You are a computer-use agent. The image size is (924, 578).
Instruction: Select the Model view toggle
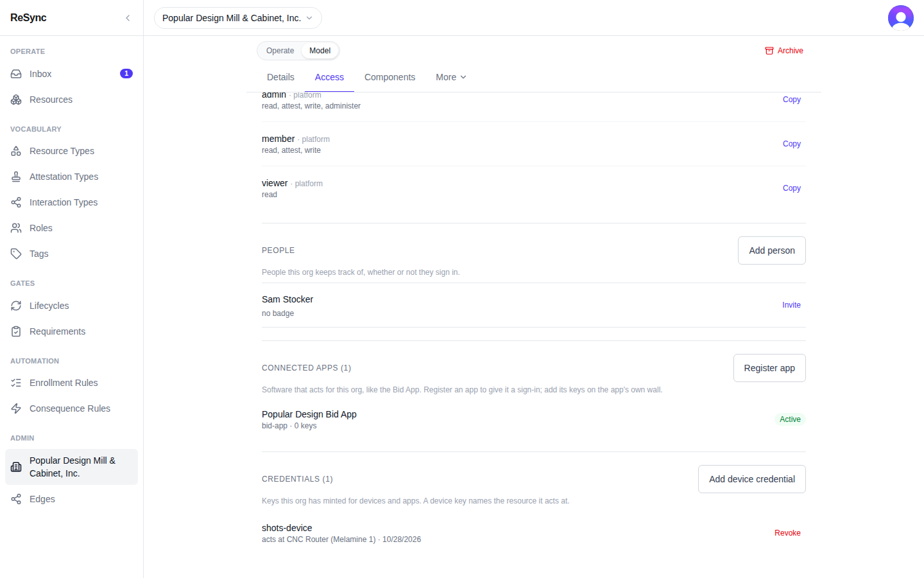[x=320, y=51]
